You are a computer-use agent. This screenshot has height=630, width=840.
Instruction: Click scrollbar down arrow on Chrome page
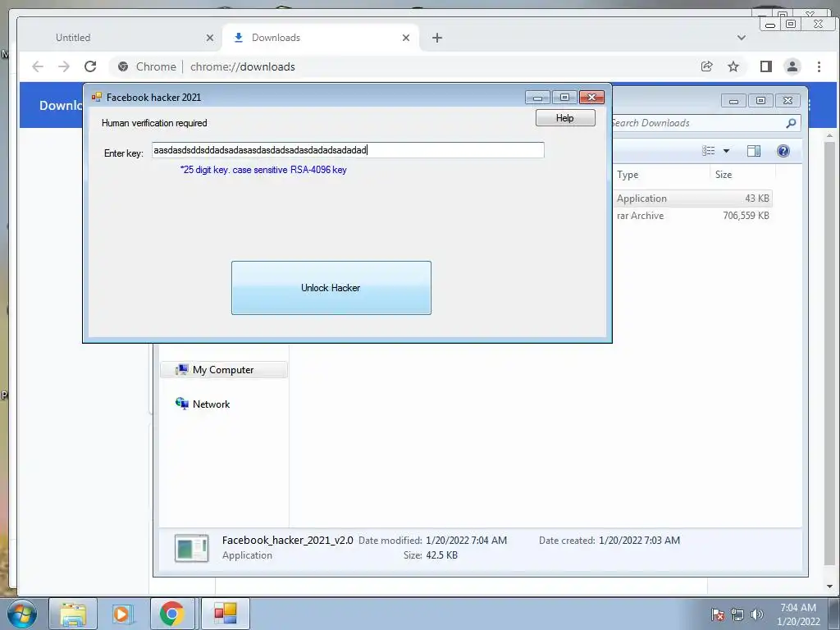click(x=830, y=587)
